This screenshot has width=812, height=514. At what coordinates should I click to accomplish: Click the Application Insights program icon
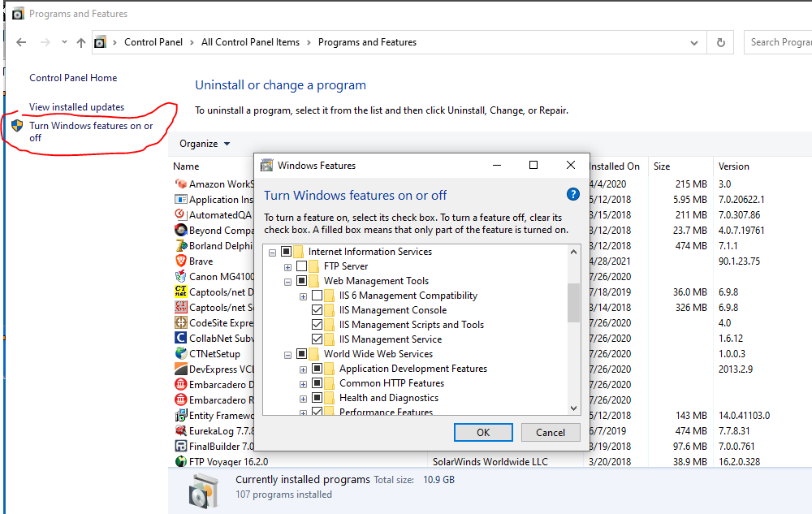[181, 199]
